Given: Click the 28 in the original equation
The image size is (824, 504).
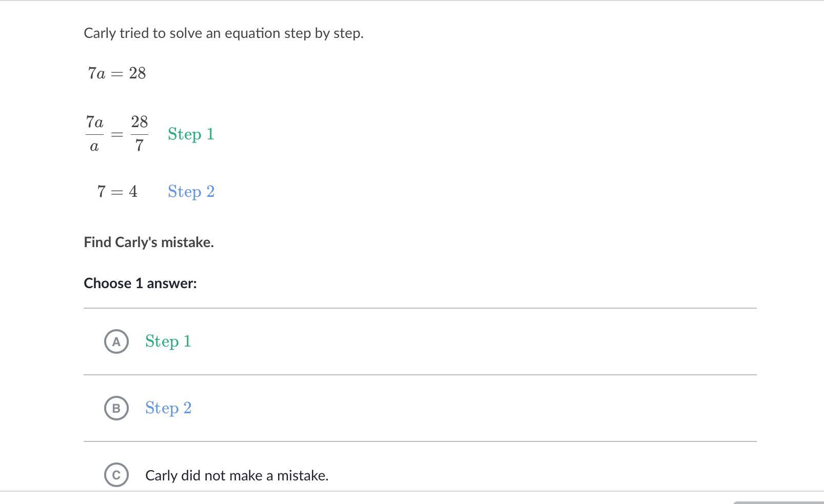Looking at the screenshot, I should click(x=138, y=73).
